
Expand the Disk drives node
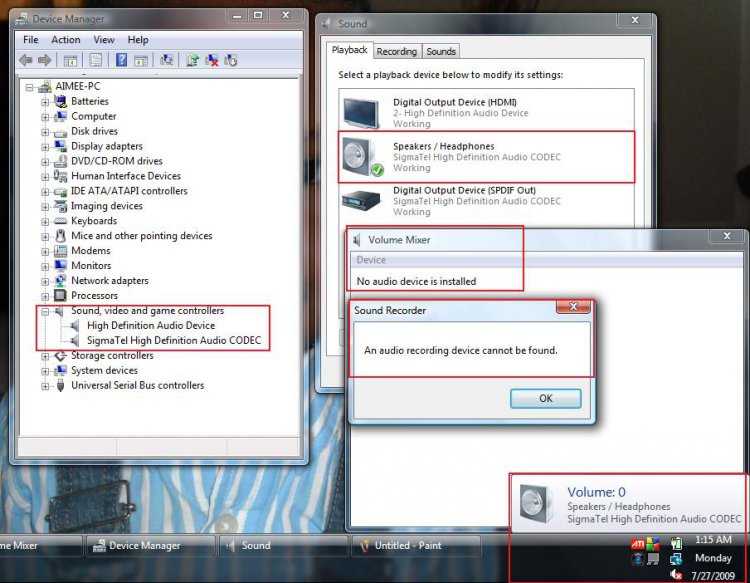(x=45, y=132)
